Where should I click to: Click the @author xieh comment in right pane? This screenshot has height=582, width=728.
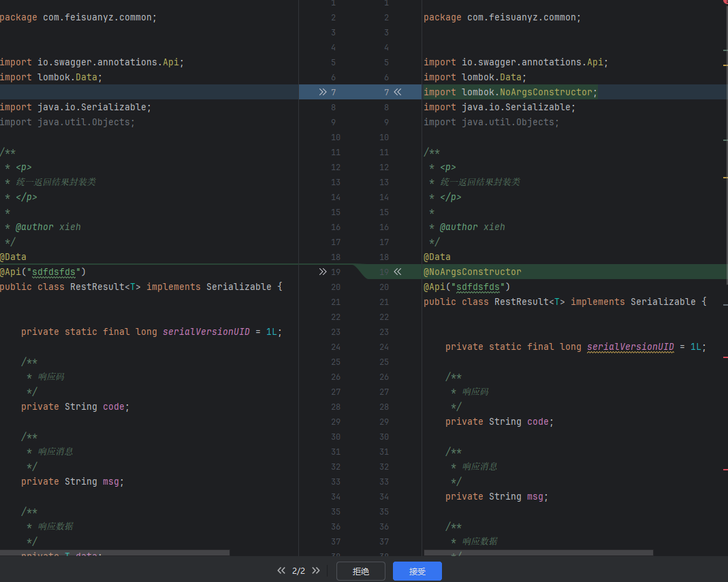coord(472,227)
